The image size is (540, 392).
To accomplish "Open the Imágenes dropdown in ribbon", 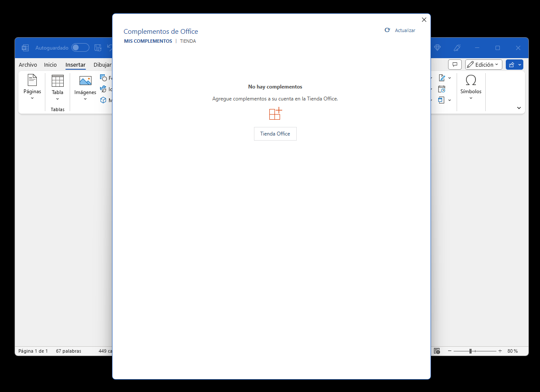I will pos(85,88).
